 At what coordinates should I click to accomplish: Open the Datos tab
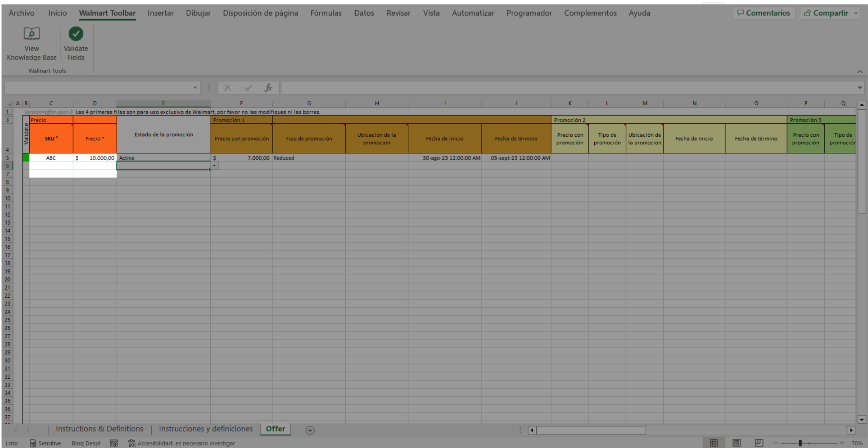(x=364, y=13)
